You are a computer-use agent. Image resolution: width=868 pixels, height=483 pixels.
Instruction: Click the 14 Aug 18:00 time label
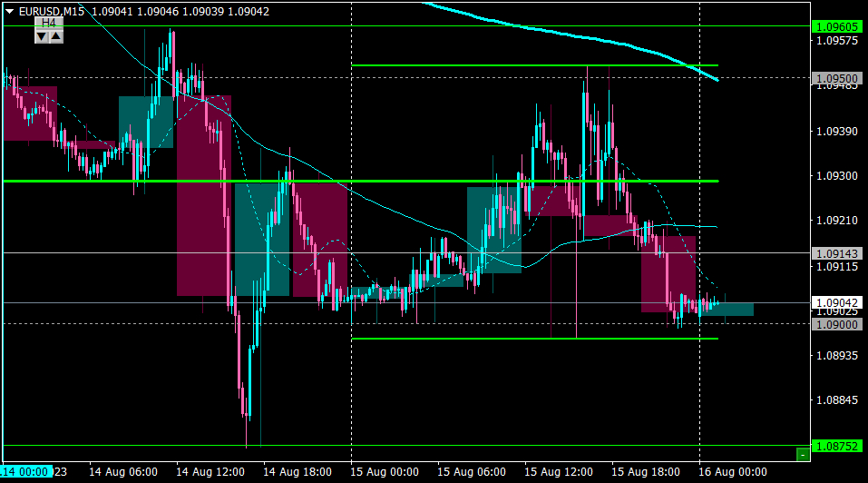pos(297,472)
